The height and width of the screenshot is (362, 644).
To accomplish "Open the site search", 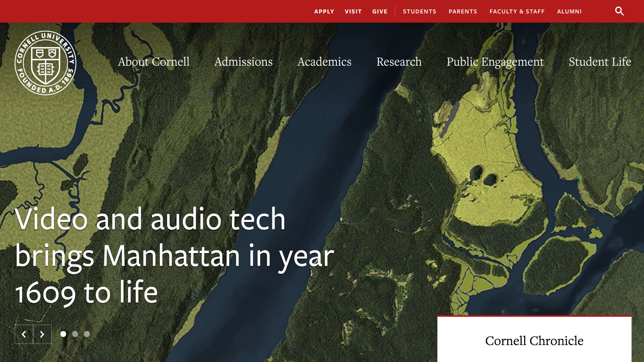I will click(x=620, y=11).
